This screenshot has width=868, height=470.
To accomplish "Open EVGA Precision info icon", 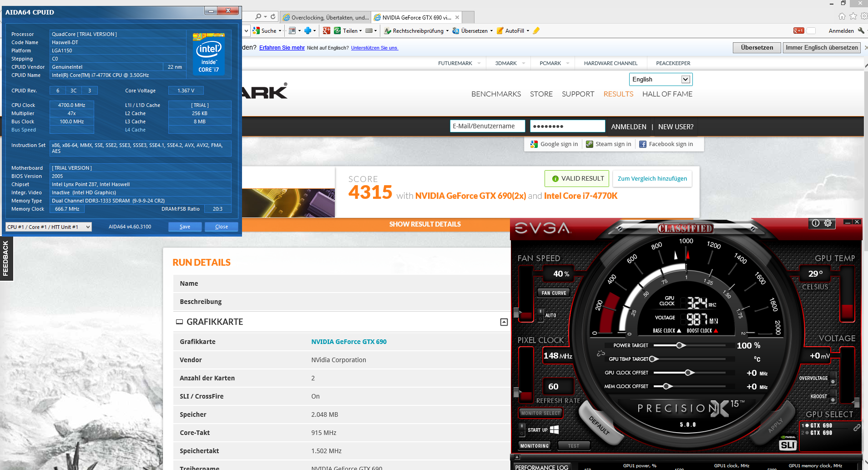I will tap(816, 223).
